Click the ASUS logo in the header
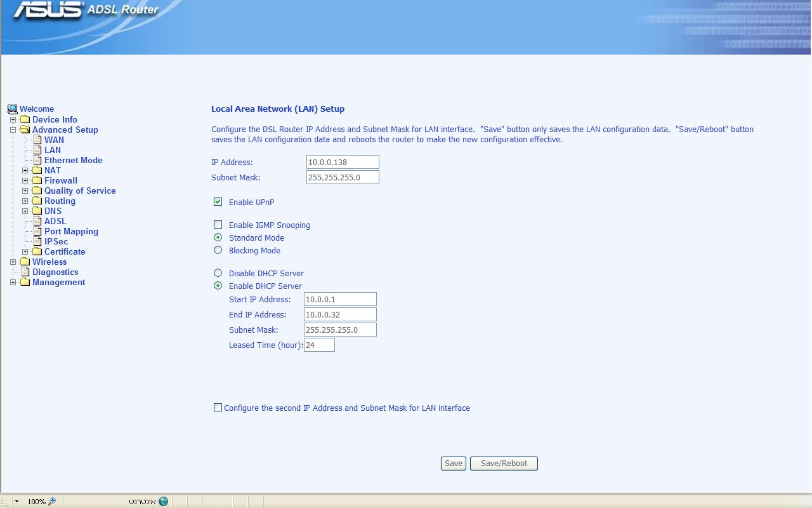This screenshot has width=812, height=508. click(49, 10)
